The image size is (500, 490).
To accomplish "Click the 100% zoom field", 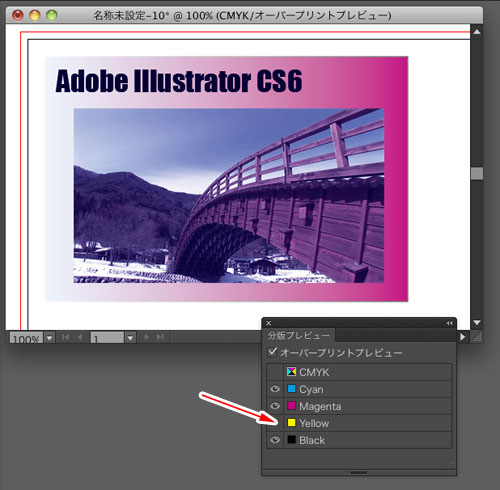I will tap(26, 338).
